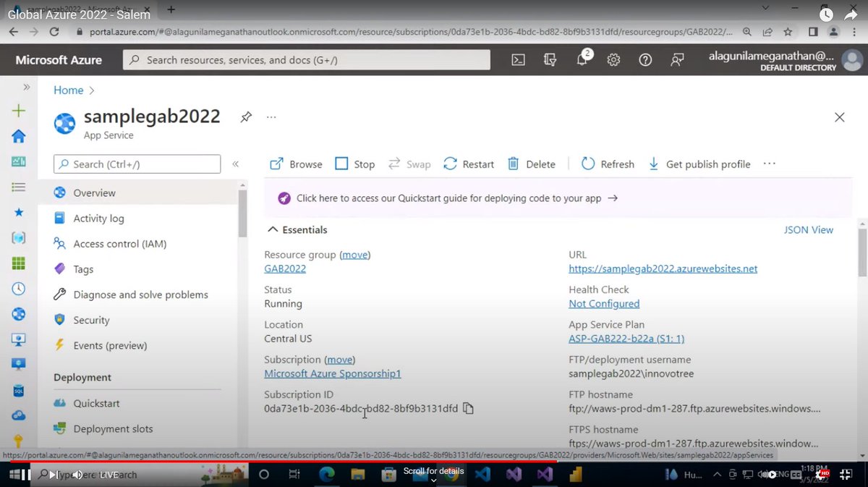Image resolution: width=868 pixels, height=487 pixels.
Task: Open account menu alagunilameganathan
Action: coord(786,60)
